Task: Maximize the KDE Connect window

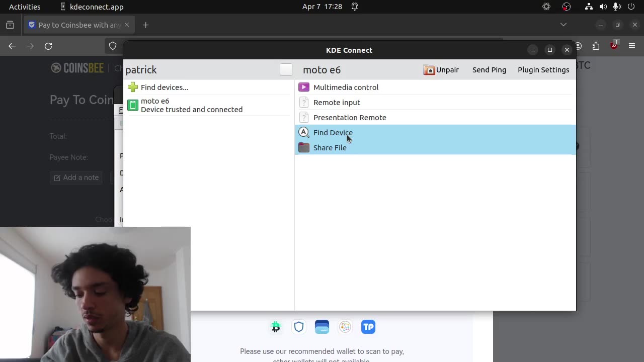Action: click(550, 50)
